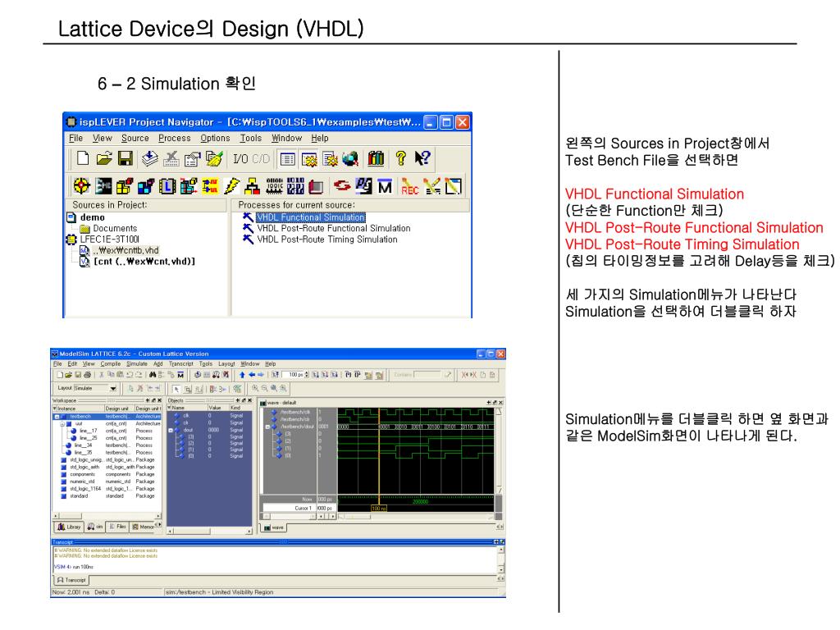Open Simulate menu in ModelSim

coord(137,363)
